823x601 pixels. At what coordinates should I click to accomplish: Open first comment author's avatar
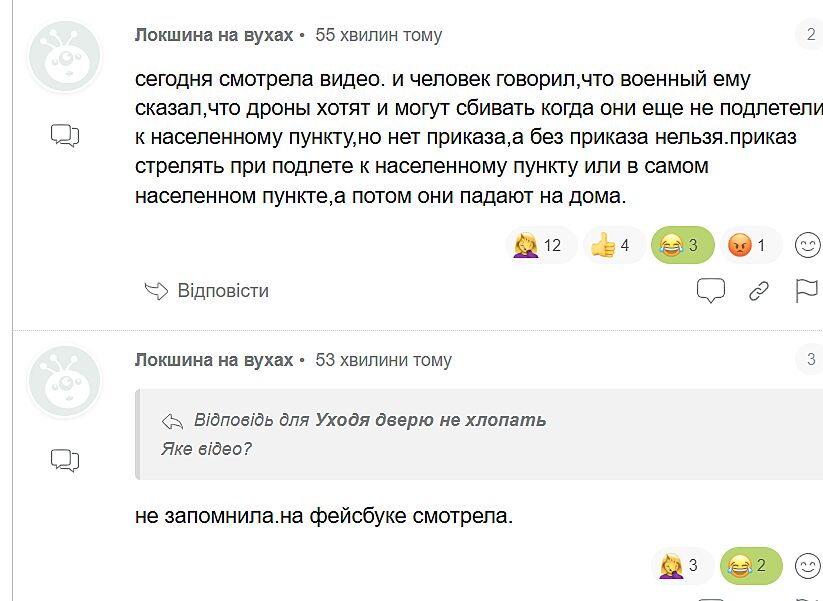[65, 57]
